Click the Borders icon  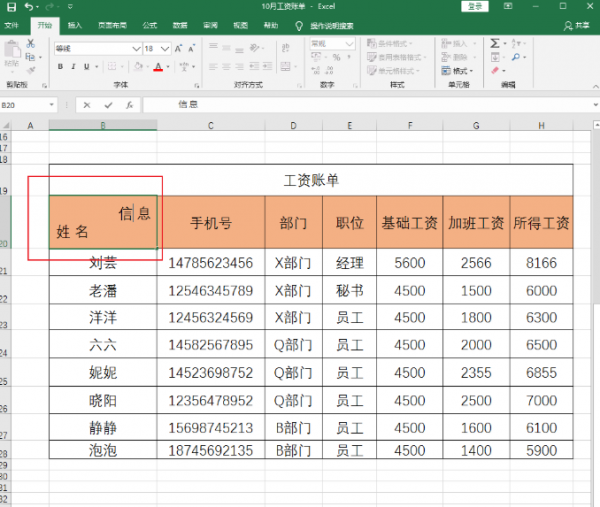[112, 67]
